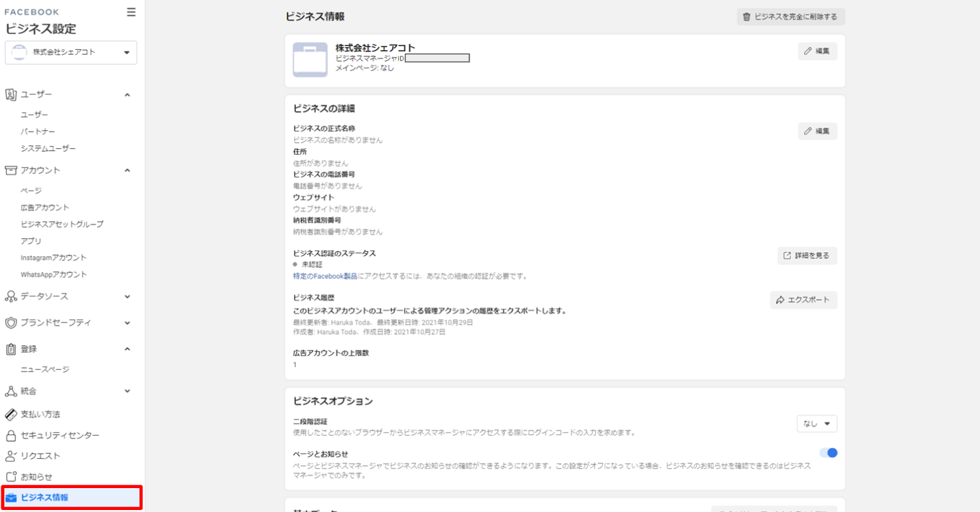Click the ブランドセーフティ shield icon

click(11, 323)
